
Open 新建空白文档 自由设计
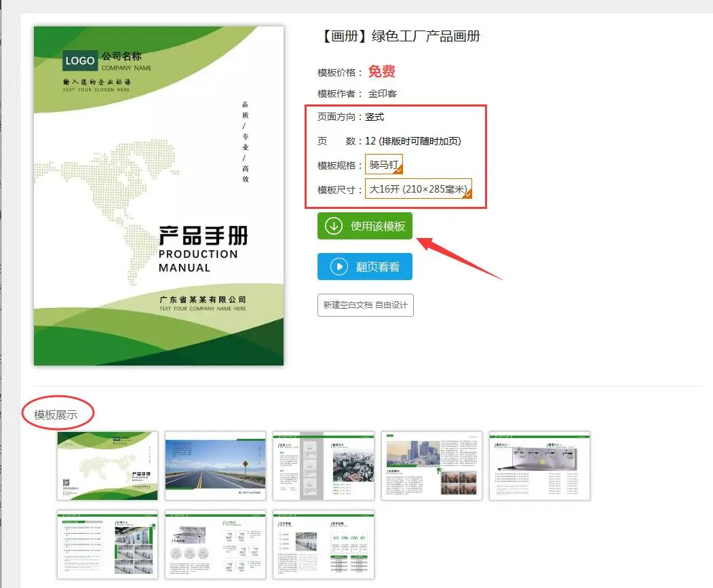pos(365,305)
